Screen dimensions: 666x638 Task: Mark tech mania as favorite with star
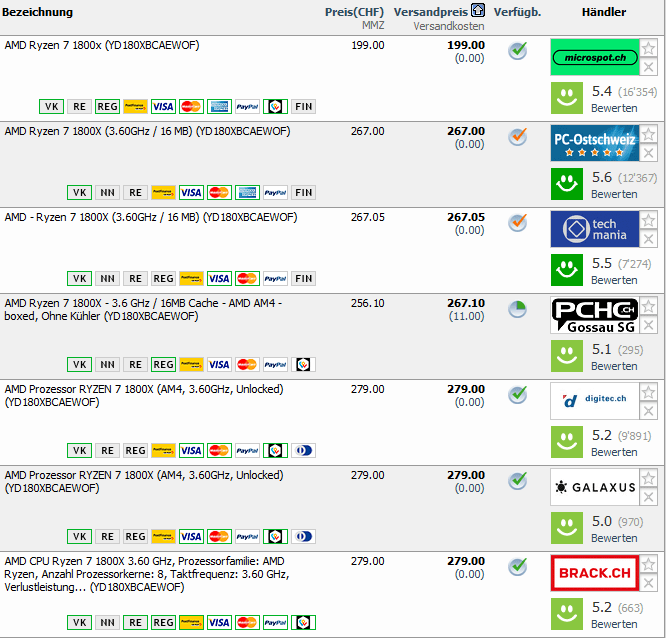(x=649, y=220)
